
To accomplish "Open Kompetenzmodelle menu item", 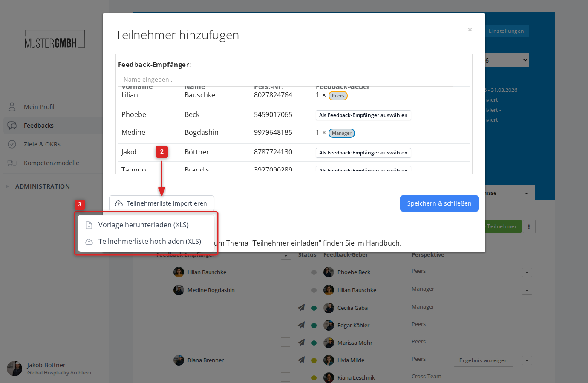I will click(x=51, y=163).
